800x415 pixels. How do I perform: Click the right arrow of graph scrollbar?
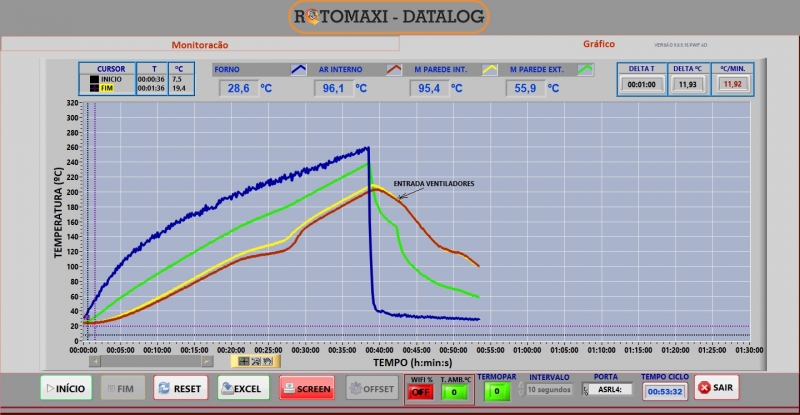pyautogui.click(x=207, y=361)
